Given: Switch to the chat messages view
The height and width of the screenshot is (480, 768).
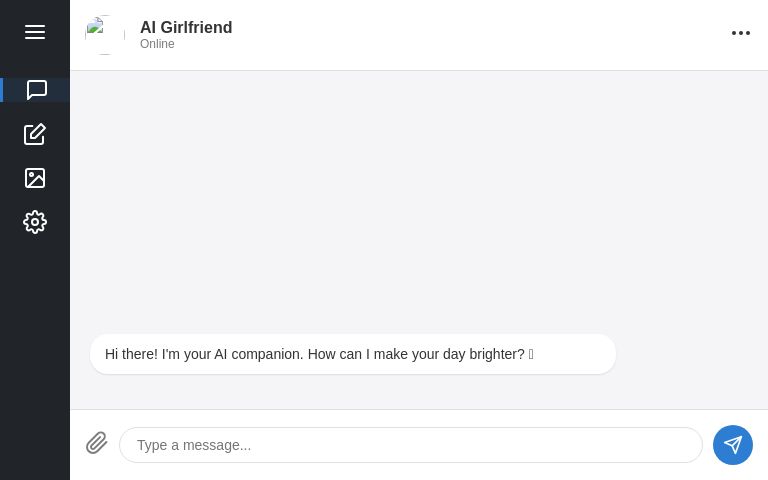Looking at the screenshot, I should tap(36, 90).
